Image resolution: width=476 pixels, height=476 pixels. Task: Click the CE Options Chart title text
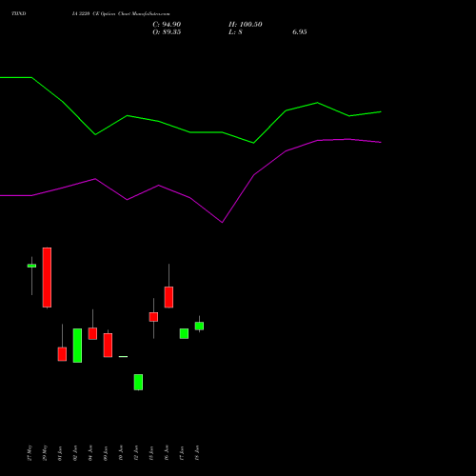(121, 13)
